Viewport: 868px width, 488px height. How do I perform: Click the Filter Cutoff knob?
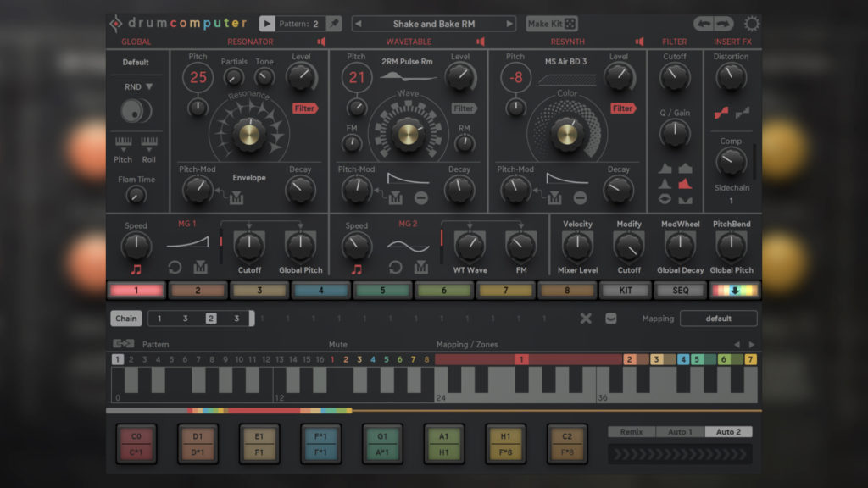coord(675,77)
